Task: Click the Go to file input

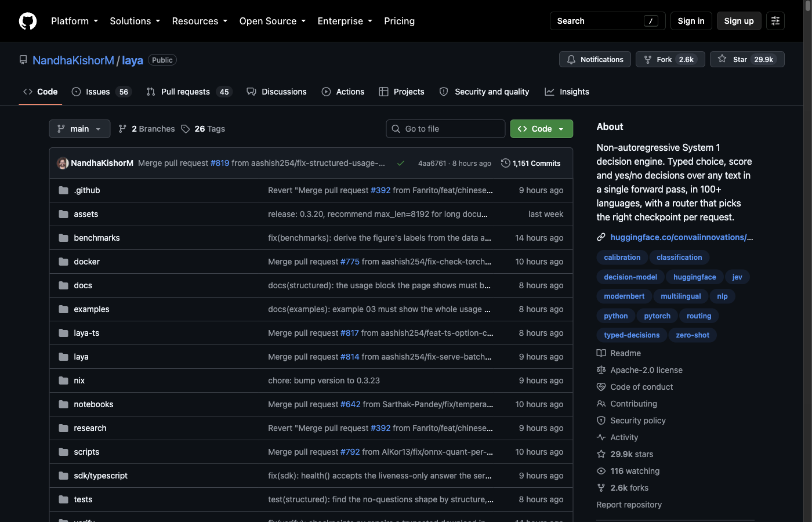Action: (x=445, y=129)
